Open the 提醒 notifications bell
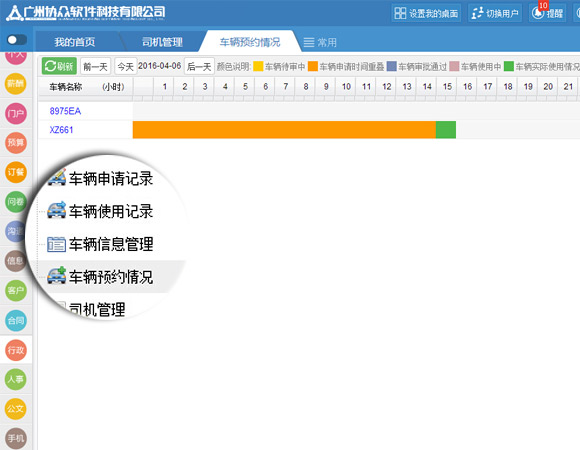 [547, 13]
